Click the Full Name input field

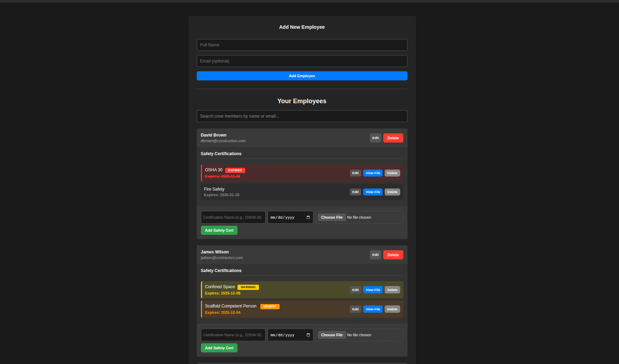[x=302, y=45]
